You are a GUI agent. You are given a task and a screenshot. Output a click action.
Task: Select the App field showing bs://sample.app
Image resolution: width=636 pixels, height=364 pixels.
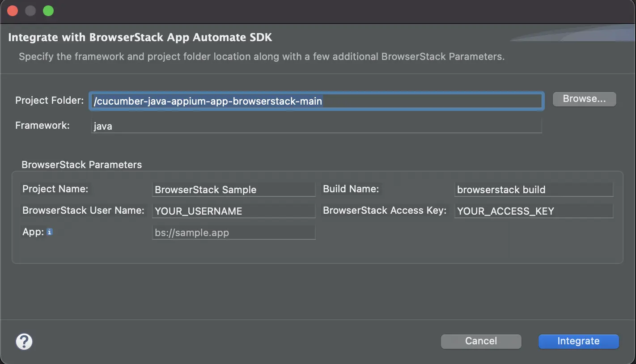click(x=233, y=233)
